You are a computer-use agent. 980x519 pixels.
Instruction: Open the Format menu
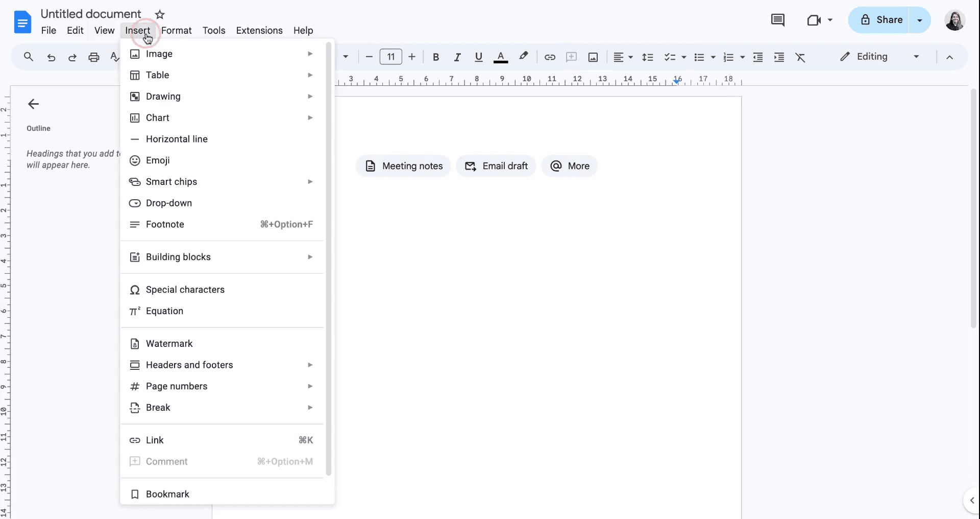coord(177,31)
